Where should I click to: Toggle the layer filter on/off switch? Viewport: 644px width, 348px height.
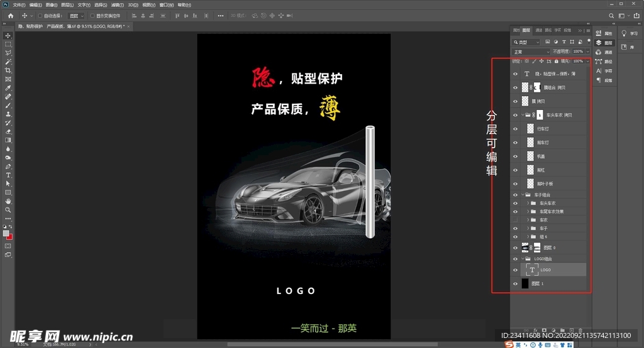pos(589,41)
